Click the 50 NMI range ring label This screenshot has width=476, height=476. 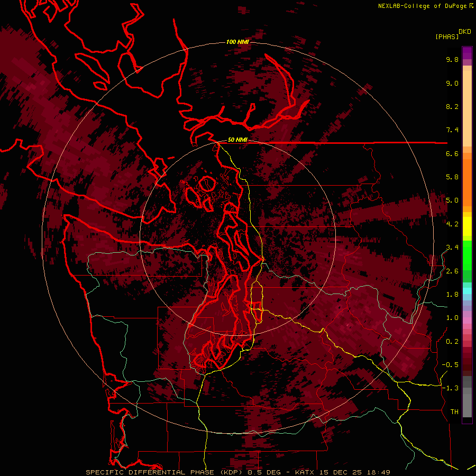pos(237,140)
